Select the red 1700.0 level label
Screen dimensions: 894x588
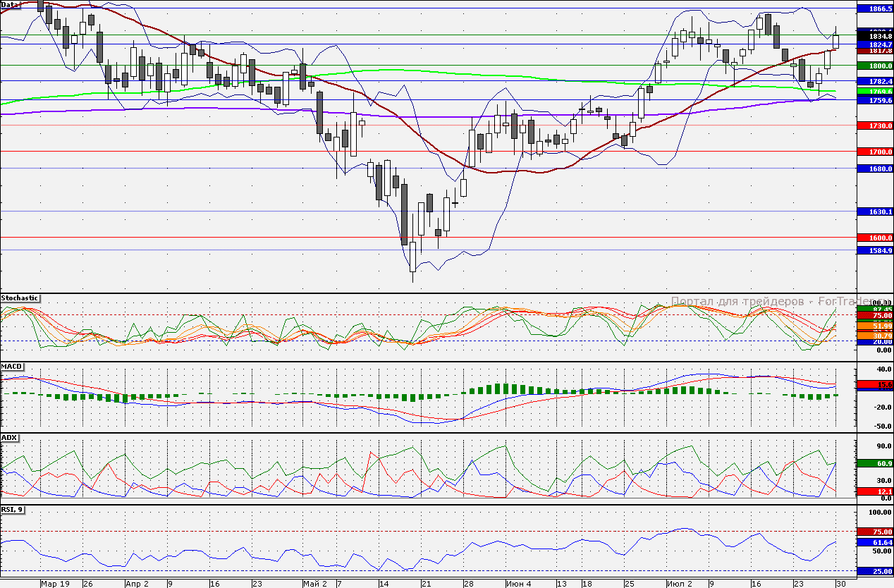(x=875, y=151)
